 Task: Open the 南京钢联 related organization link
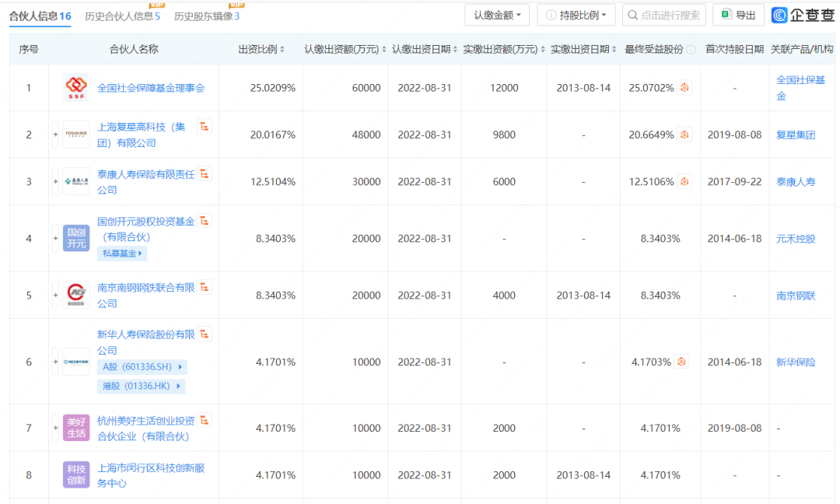[x=796, y=296]
